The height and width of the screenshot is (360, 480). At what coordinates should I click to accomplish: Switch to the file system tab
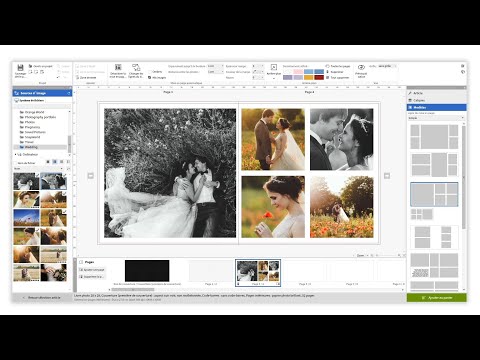(29, 100)
